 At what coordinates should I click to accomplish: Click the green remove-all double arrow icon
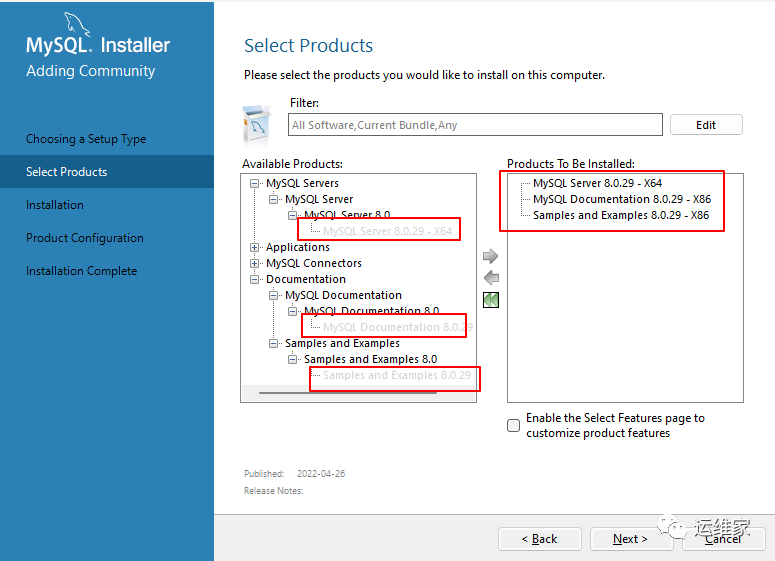click(491, 300)
